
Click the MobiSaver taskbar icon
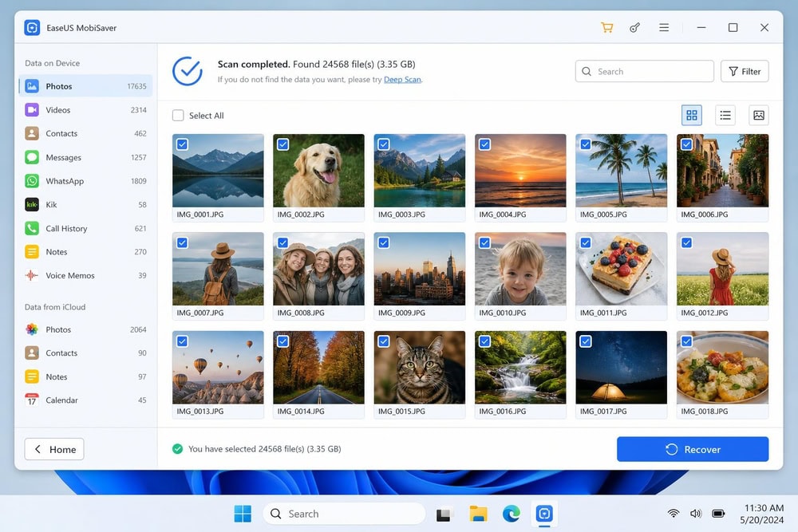(x=544, y=514)
